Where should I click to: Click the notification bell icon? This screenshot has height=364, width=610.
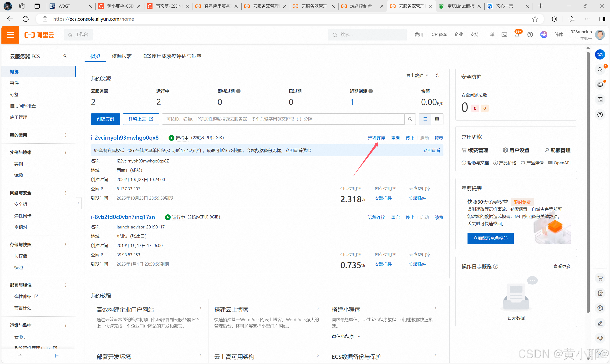click(517, 35)
